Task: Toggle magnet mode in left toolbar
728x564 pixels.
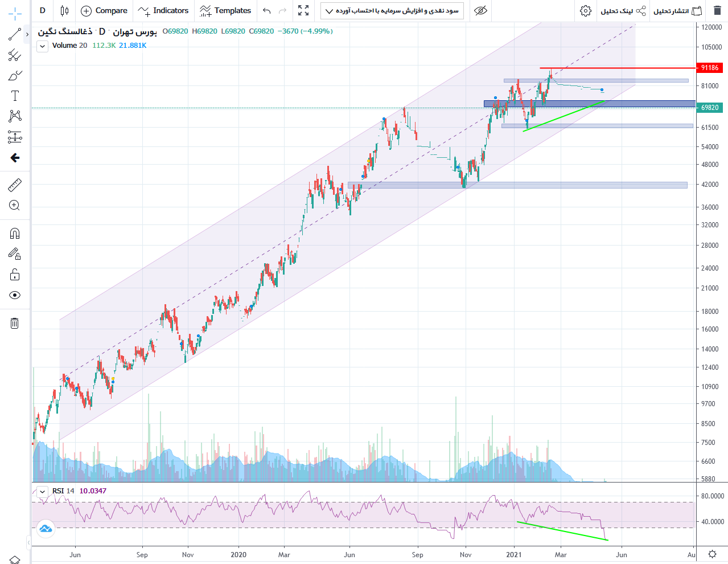Action: click(x=15, y=234)
